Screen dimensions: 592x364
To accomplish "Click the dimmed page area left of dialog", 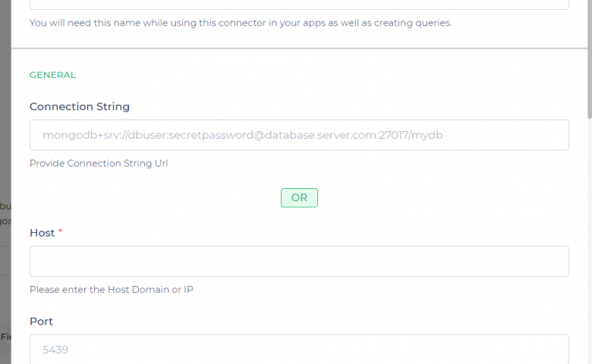I will coord(5,152).
